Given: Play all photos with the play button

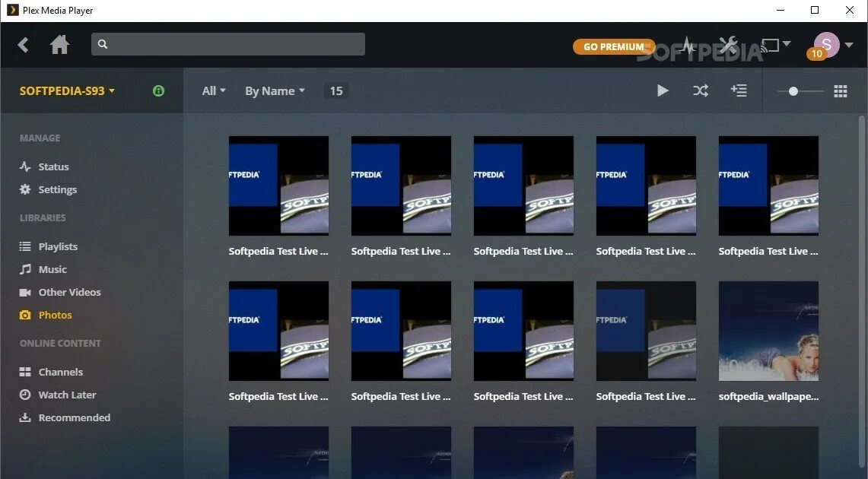Looking at the screenshot, I should point(663,90).
